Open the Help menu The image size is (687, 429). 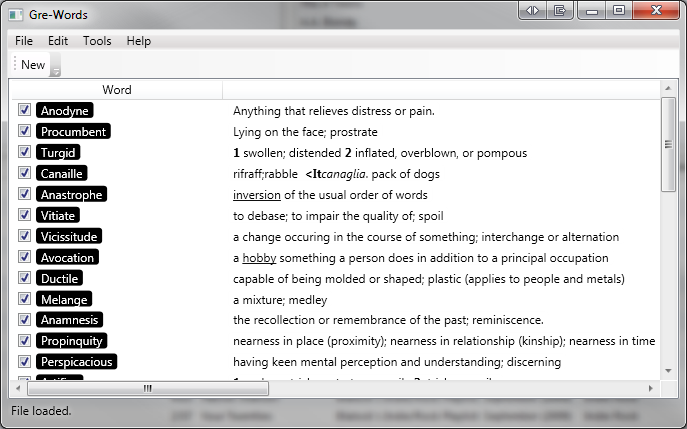click(x=139, y=41)
